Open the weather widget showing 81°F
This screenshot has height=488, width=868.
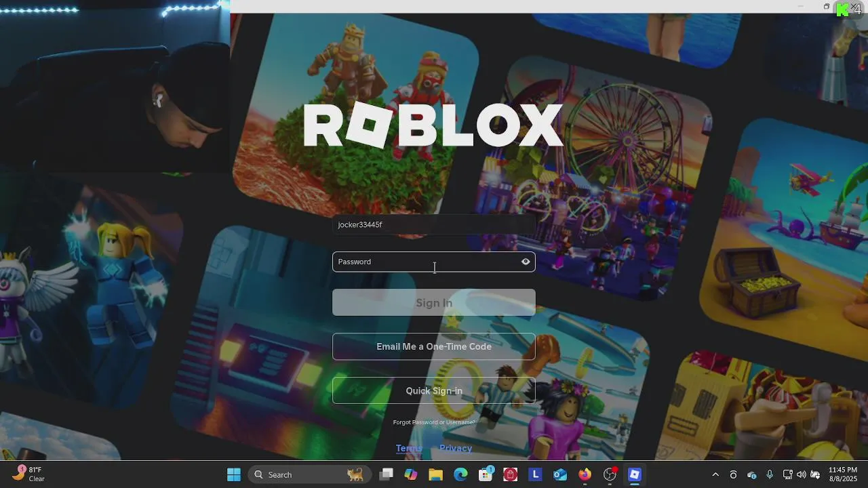pos(28,474)
